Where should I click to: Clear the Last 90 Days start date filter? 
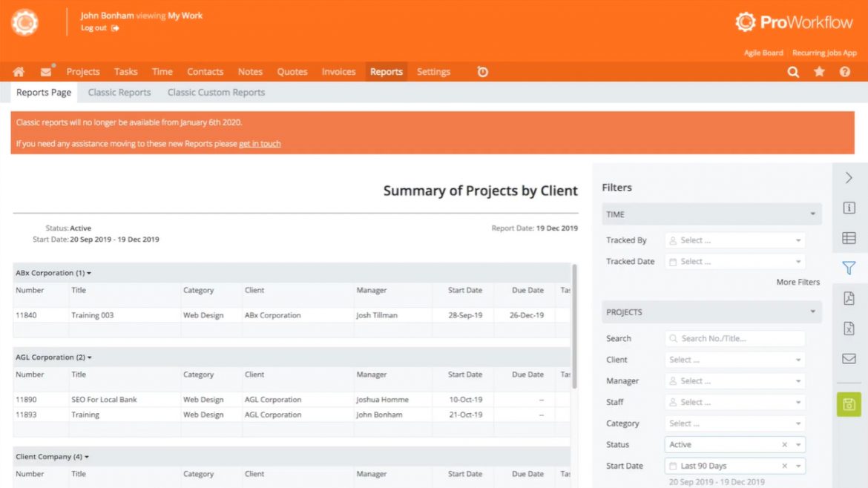pyautogui.click(x=786, y=465)
